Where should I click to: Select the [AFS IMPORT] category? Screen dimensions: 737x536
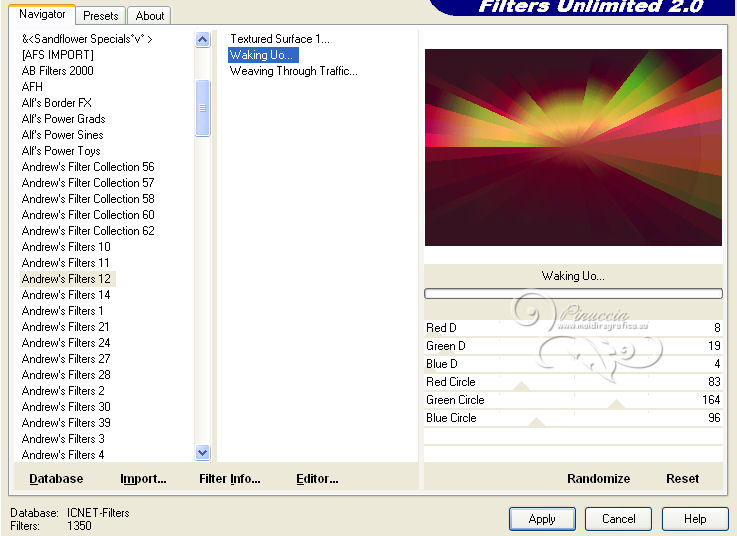(57, 55)
